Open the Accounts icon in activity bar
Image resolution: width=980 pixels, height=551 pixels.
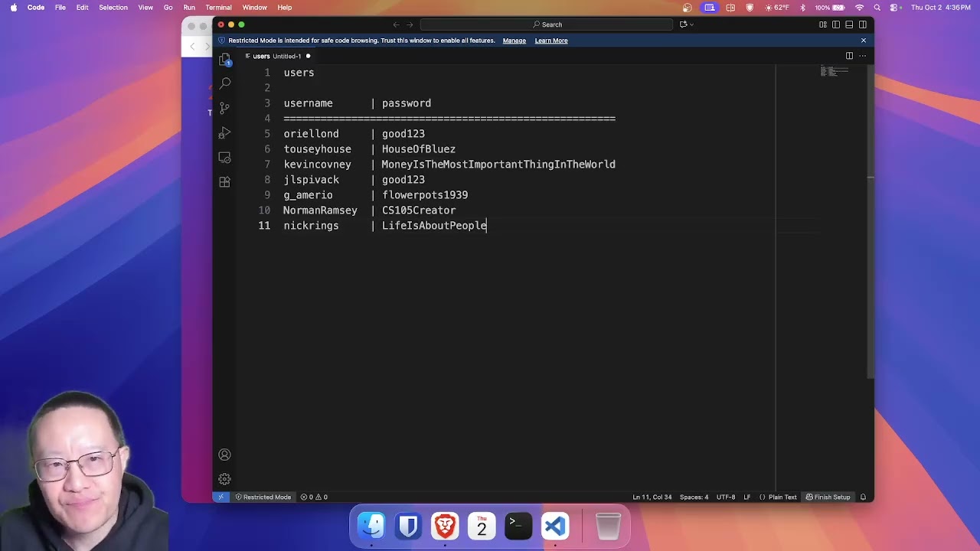(x=224, y=455)
